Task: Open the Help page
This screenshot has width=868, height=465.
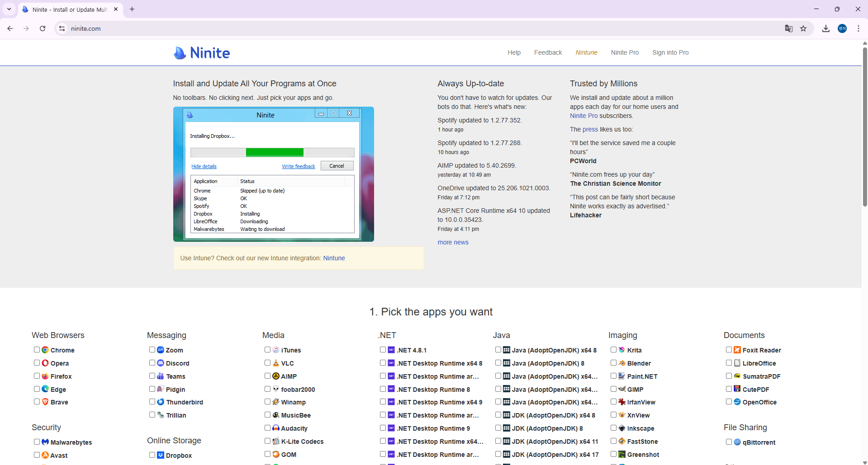Action: [x=514, y=52]
